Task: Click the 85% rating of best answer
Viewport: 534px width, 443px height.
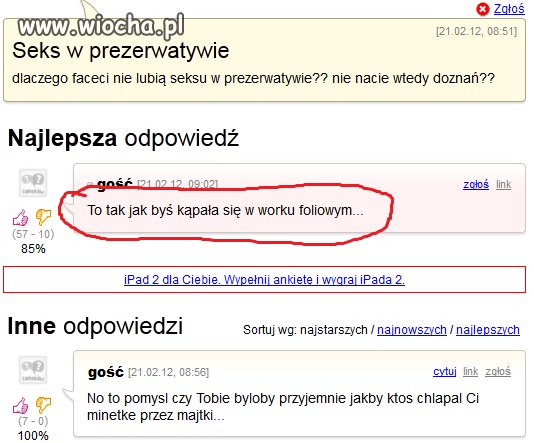Action: coord(33,249)
